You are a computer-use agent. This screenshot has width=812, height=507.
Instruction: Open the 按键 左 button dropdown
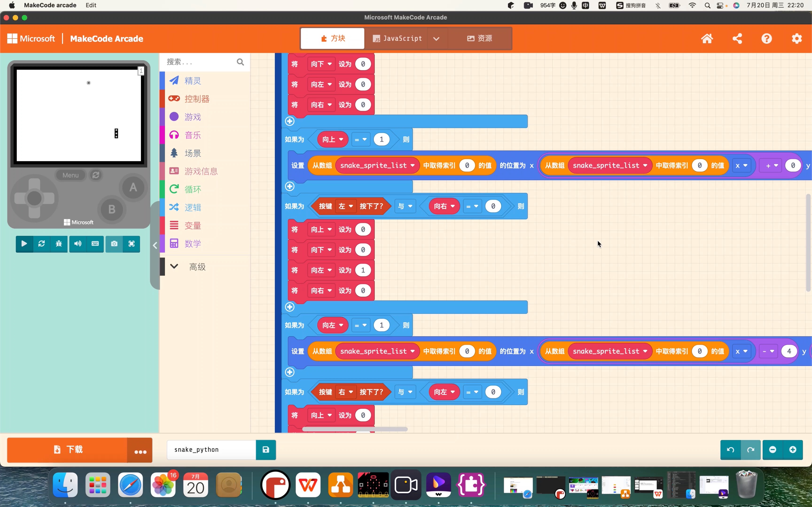coord(346,206)
